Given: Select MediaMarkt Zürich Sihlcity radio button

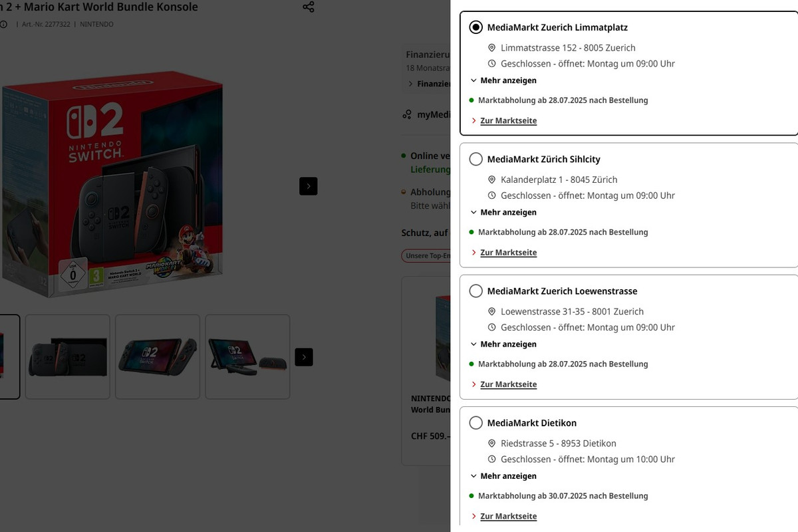Looking at the screenshot, I should coord(475,159).
